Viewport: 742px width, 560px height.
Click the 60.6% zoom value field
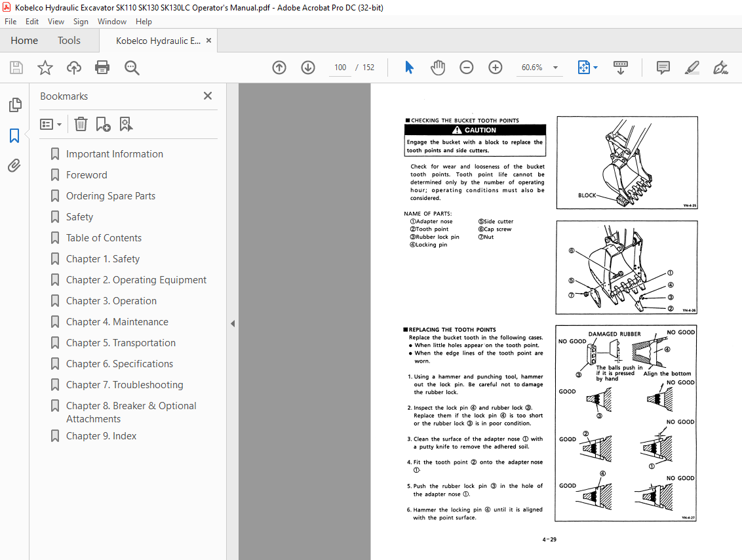(532, 68)
